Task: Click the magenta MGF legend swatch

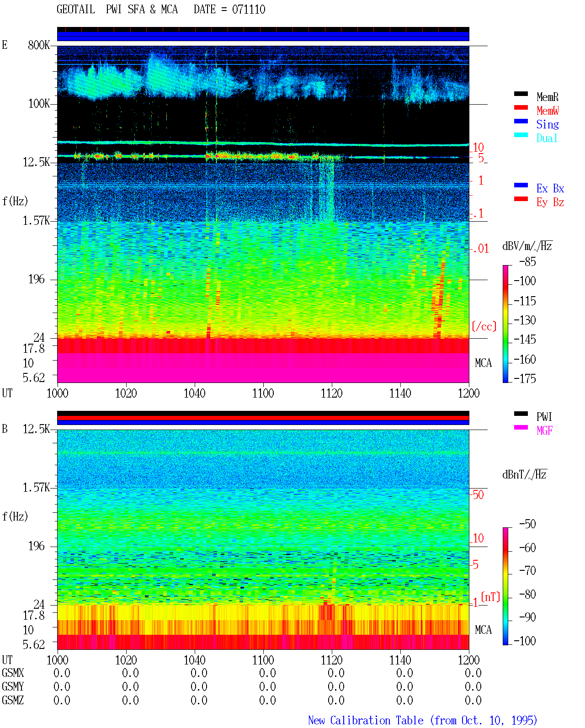Action: [x=521, y=427]
